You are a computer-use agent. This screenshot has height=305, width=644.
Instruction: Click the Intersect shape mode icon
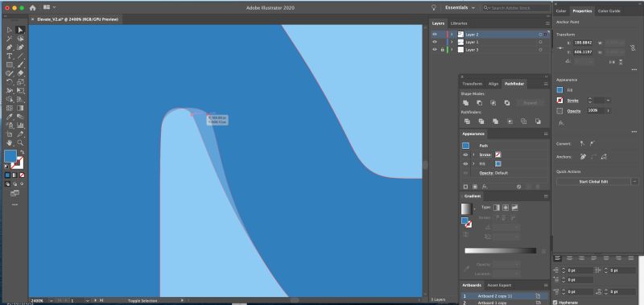coord(493,103)
